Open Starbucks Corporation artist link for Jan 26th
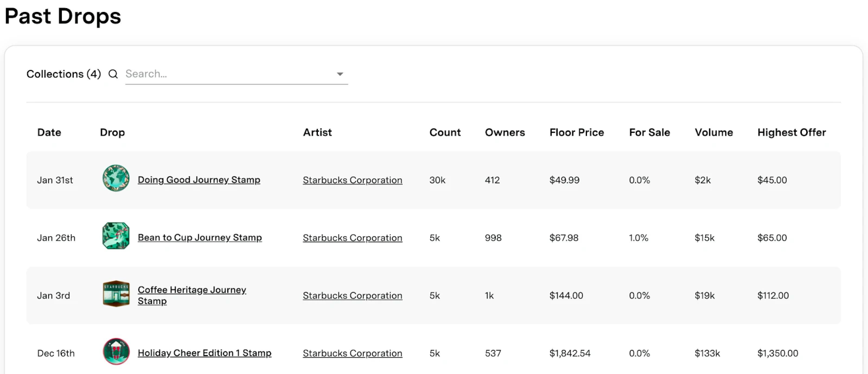 352,238
